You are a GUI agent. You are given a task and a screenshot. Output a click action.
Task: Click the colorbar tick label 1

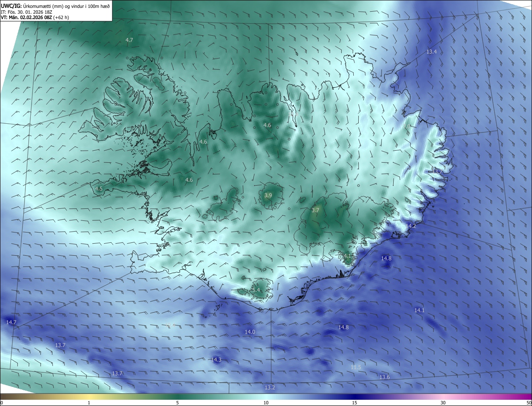[x=89, y=403]
